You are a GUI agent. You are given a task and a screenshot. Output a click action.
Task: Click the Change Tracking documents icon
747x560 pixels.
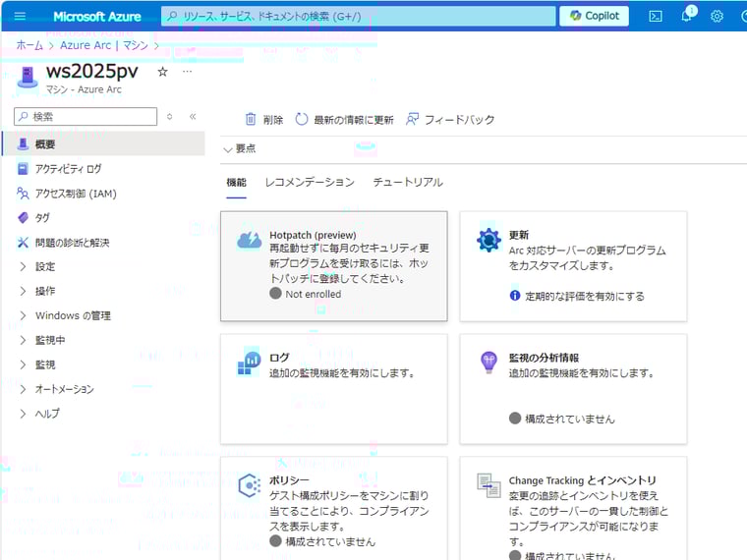[488, 485]
